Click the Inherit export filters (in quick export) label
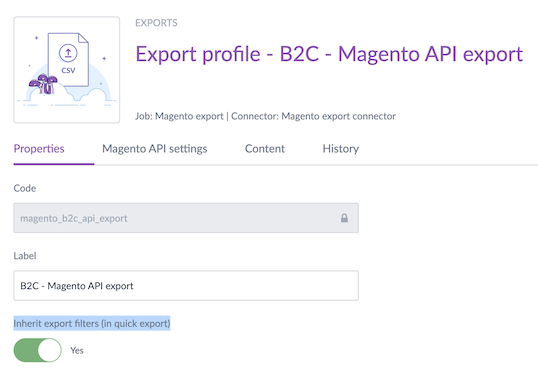The image size is (538, 381). 92,323
